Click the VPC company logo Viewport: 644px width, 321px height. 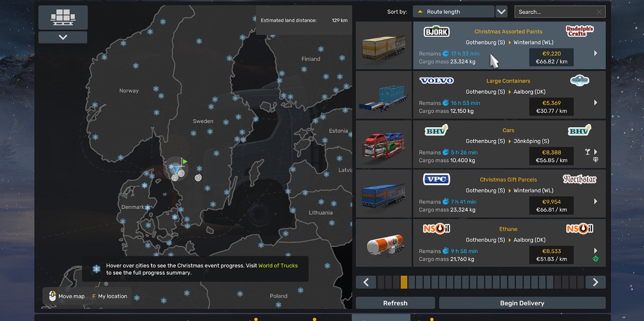pyautogui.click(x=436, y=179)
